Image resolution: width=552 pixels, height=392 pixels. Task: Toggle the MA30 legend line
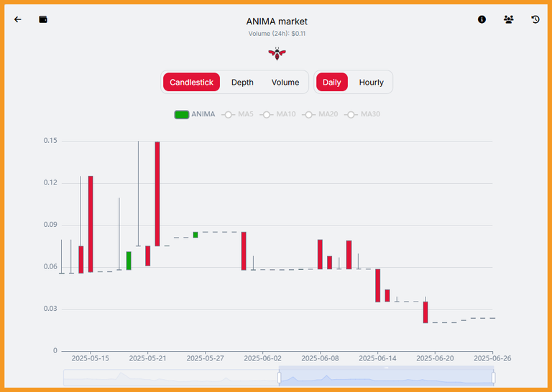[x=362, y=114]
